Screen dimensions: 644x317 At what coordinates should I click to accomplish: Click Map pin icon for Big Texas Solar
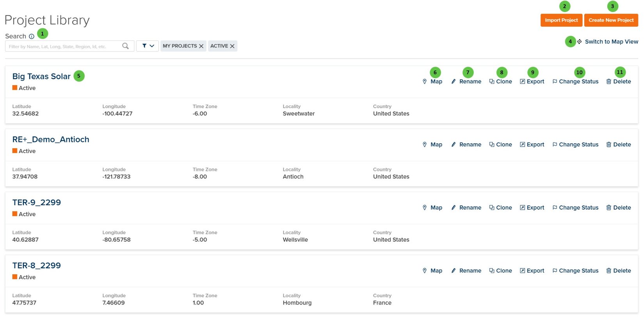(425, 82)
